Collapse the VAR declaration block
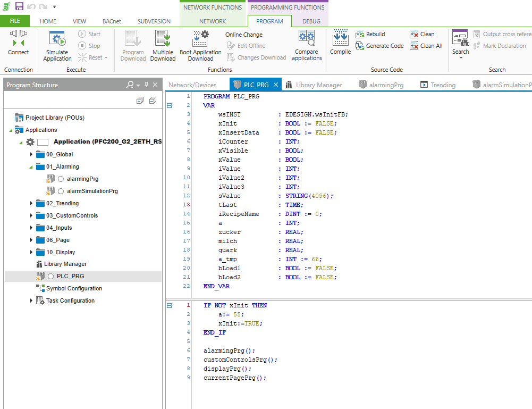 coord(170,106)
